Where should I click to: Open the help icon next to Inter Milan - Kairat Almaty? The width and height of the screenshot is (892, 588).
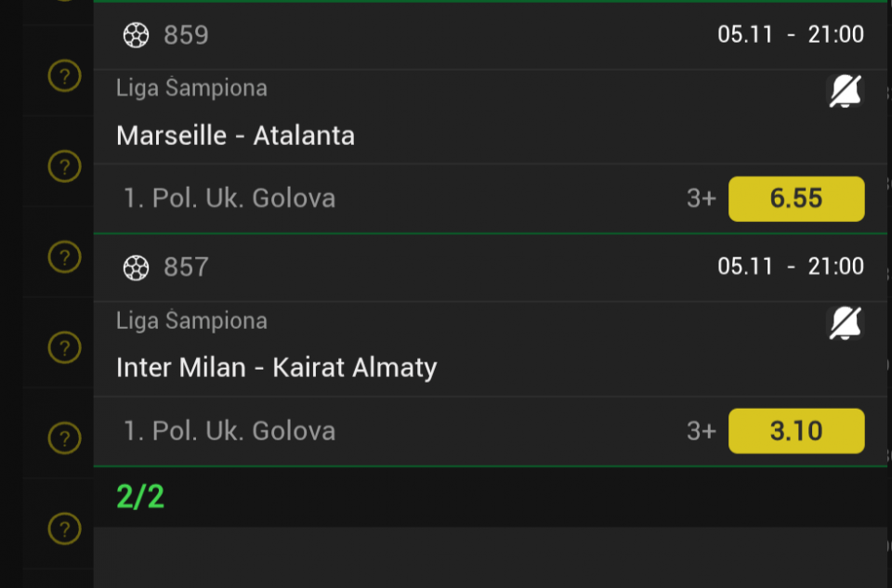click(64, 348)
